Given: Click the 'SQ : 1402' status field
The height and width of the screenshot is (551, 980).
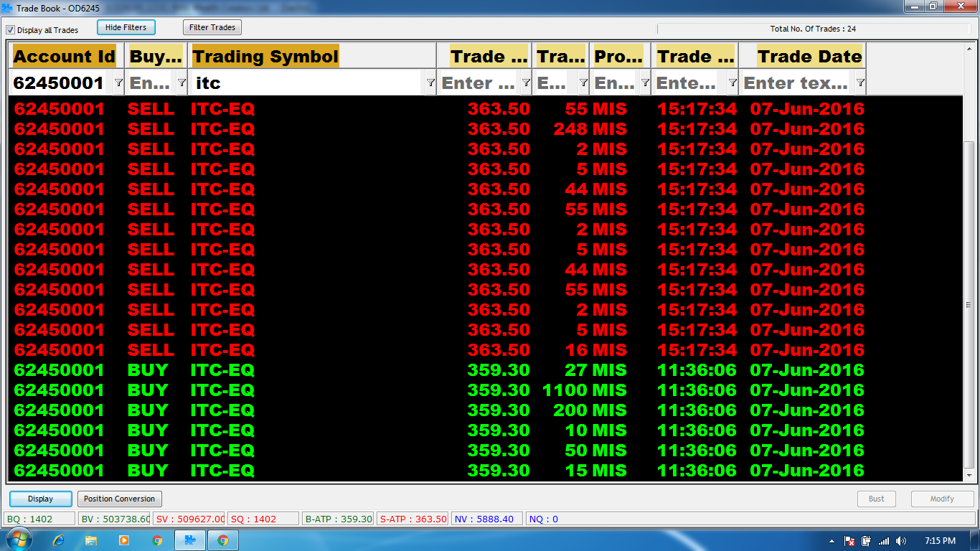Looking at the screenshot, I should pyautogui.click(x=263, y=519).
